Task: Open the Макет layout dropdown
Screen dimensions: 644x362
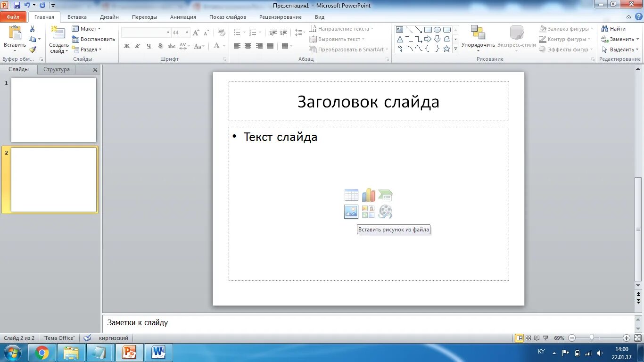Action: [86, 29]
